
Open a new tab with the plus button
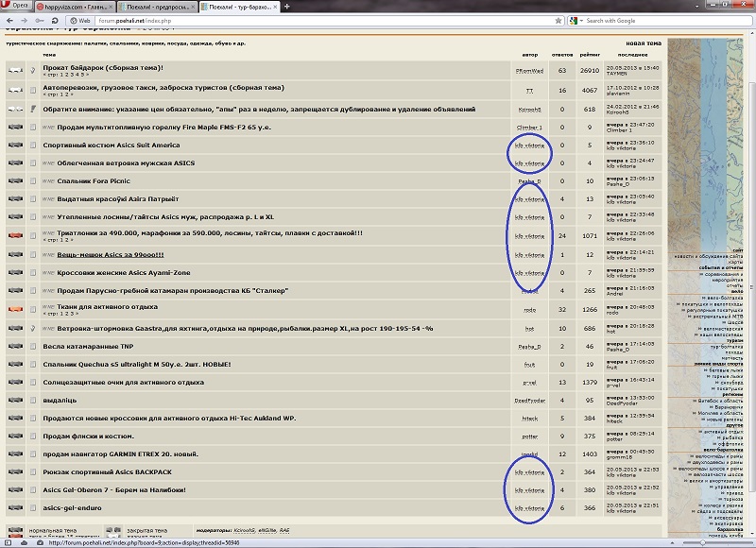(287, 7)
